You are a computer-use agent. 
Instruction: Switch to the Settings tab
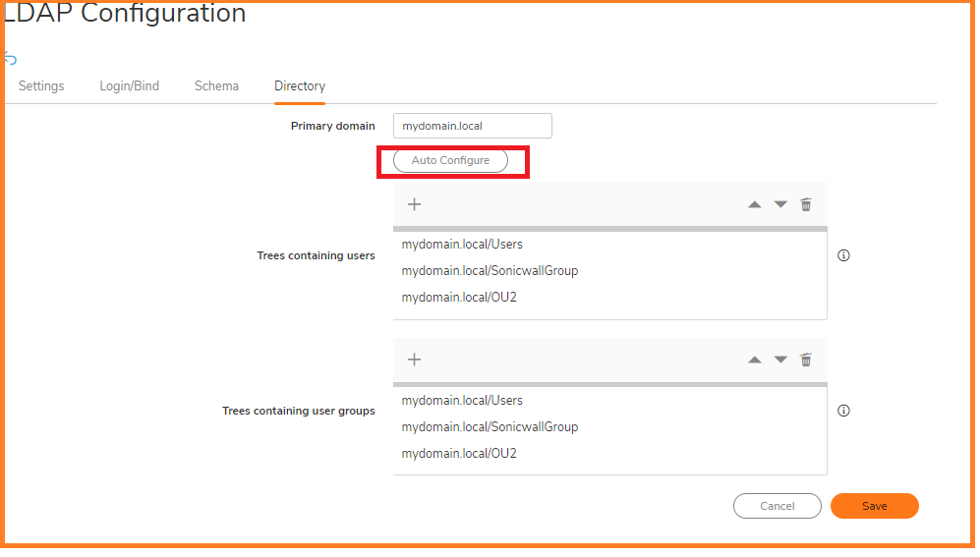[41, 86]
